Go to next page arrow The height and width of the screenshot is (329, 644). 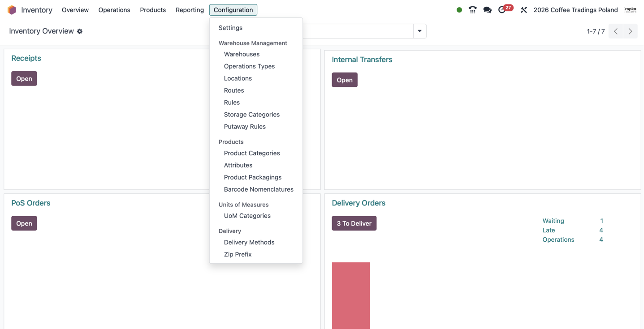click(x=631, y=31)
